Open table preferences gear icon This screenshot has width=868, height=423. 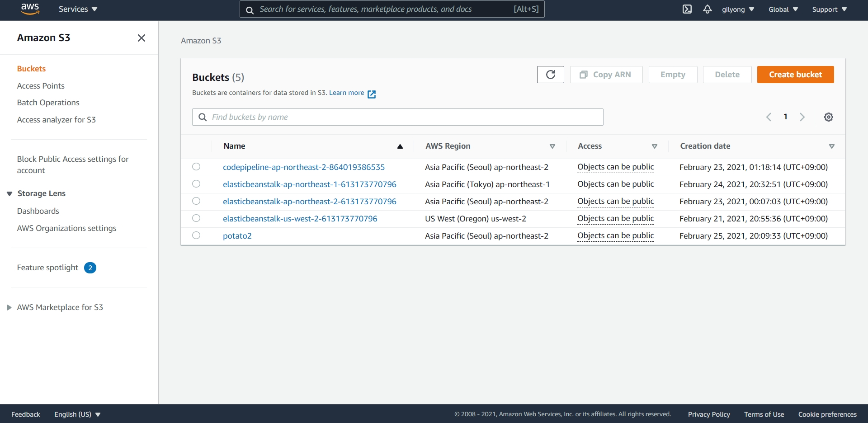[829, 117]
